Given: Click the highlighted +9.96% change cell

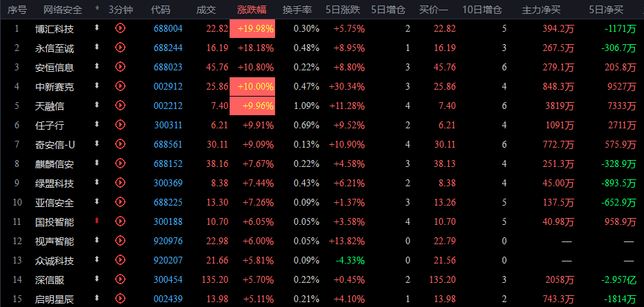Looking at the screenshot, I should click(x=252, y=106).
